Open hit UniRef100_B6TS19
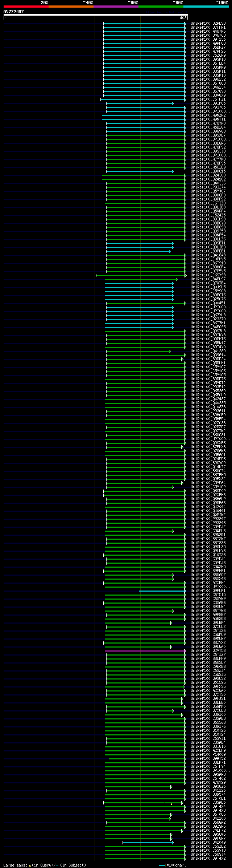Viewport: 232px width, 868px height. (x=208, y=263)
